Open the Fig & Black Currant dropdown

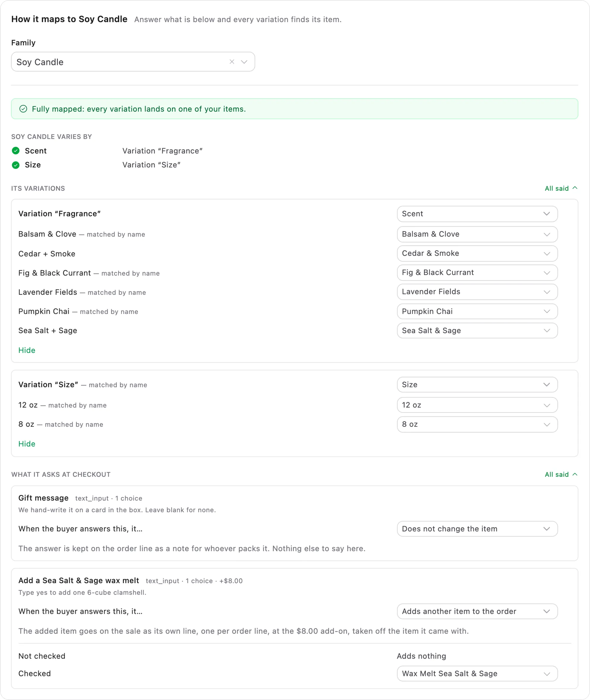click(x=477, y=272)
